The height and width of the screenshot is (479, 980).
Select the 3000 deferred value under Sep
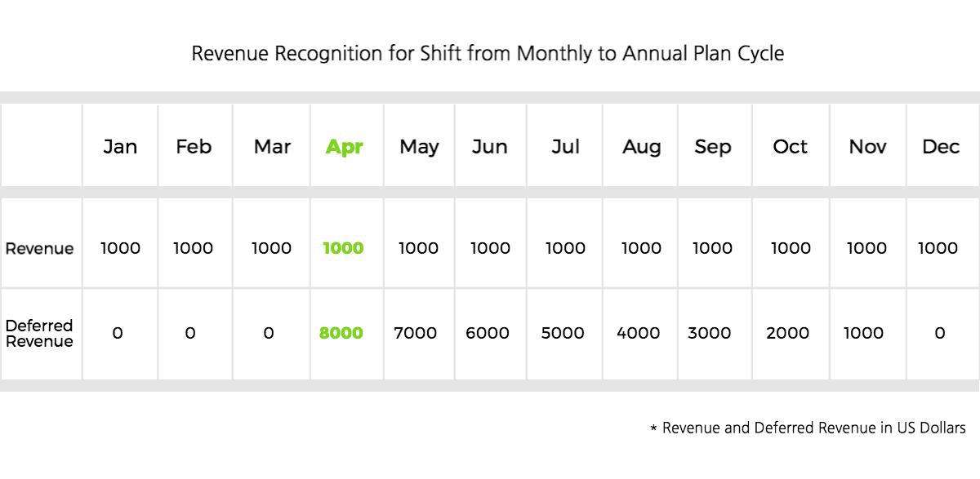pyautogui.click(x=710, y=333)
